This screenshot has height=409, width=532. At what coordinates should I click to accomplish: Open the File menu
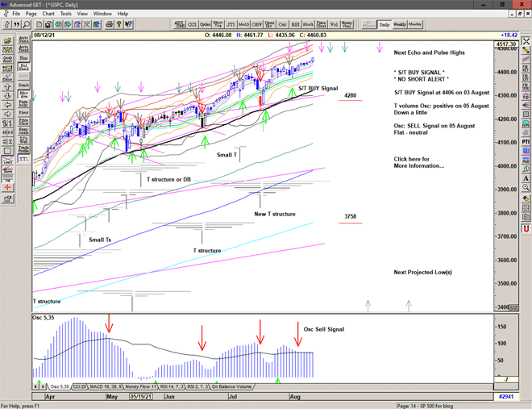16,14
